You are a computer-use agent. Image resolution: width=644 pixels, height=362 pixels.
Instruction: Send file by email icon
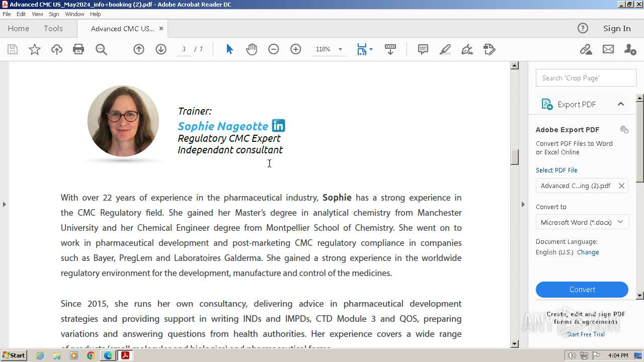coord(608,49)
